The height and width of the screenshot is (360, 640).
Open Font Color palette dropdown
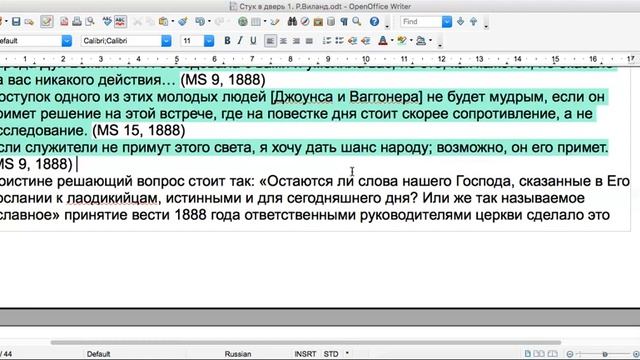(392, 41)
